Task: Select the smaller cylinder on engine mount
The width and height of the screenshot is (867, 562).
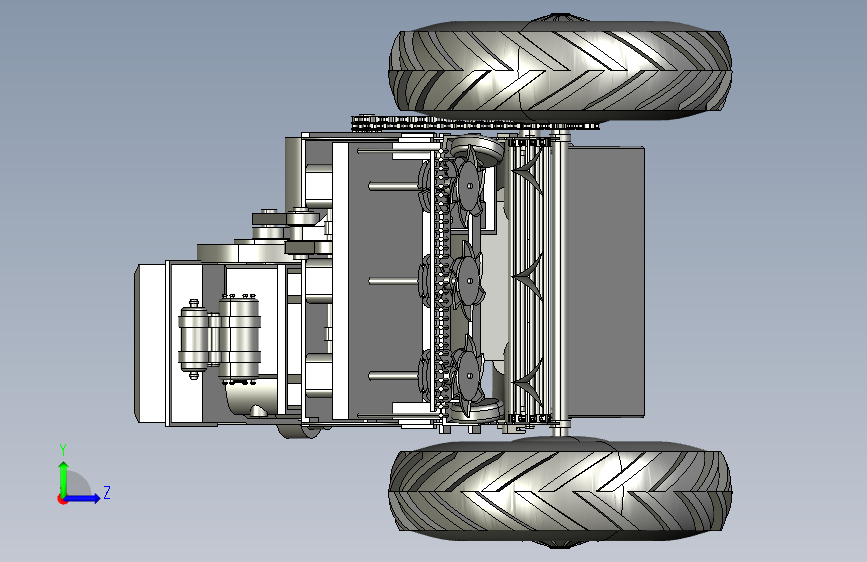Action: coord(193,339)
